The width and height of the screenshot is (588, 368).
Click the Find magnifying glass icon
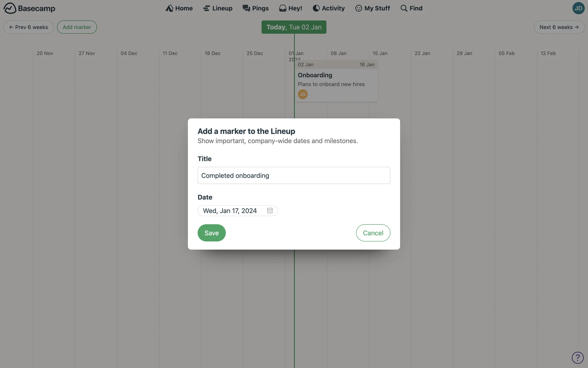pyautogui.click(x=404, y=8)
